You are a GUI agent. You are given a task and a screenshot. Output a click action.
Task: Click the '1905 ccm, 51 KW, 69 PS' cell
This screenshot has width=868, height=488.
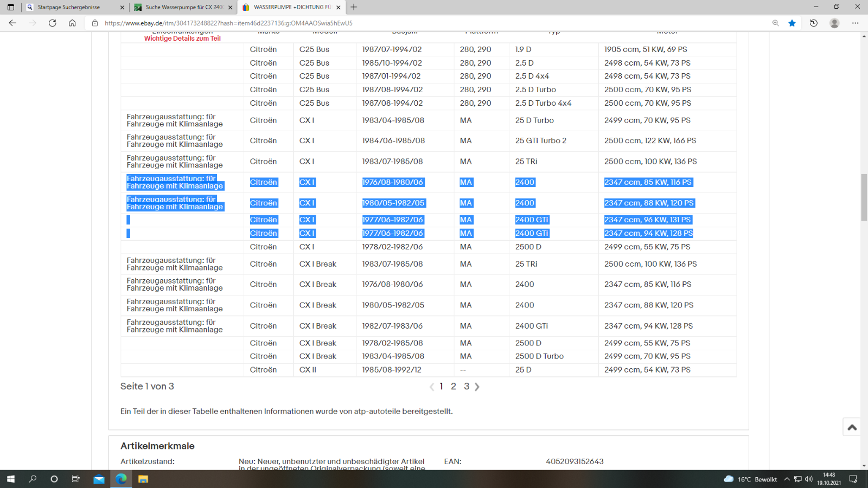(x=646, y=49)
